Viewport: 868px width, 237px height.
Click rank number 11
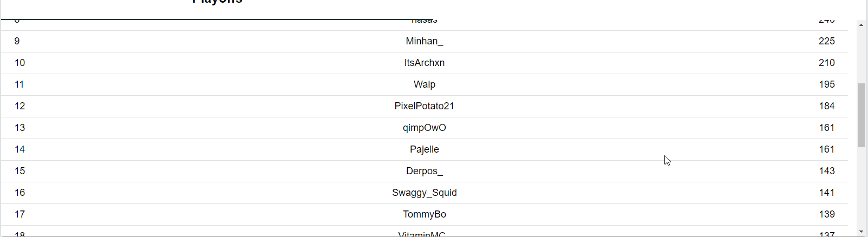[19, 84]
